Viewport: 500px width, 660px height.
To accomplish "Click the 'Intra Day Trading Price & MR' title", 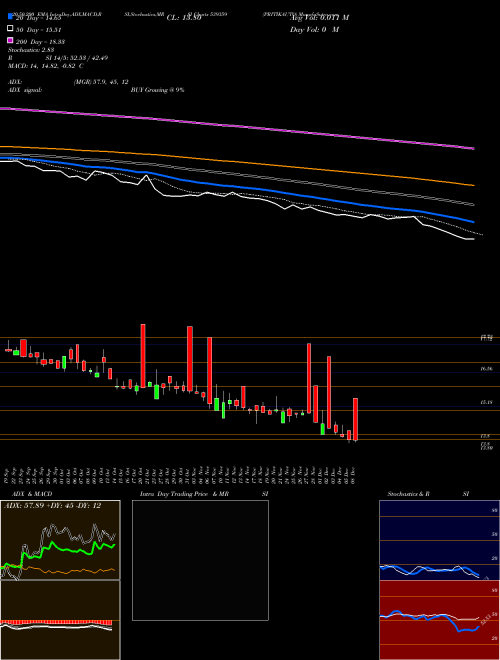I will (184, 494).
